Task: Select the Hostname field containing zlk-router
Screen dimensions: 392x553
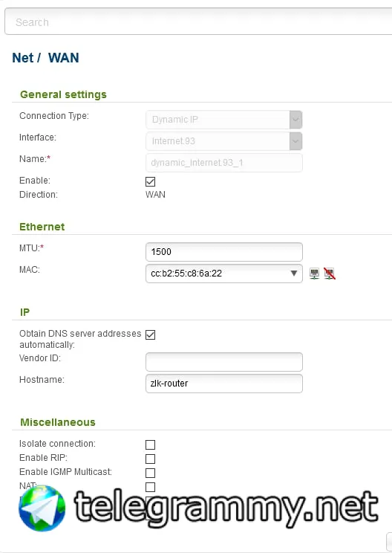Action: [224, 384]
